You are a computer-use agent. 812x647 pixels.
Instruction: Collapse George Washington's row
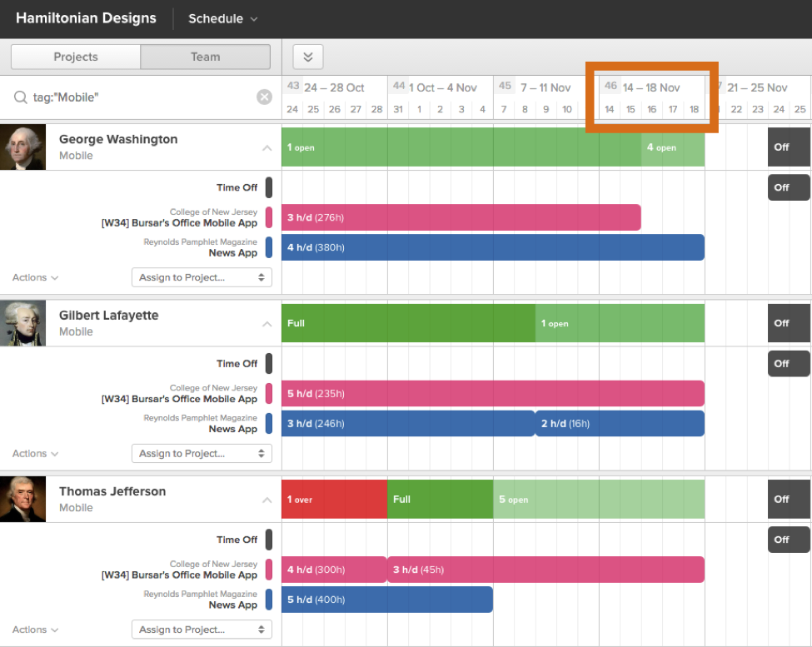tap(267, 148)
